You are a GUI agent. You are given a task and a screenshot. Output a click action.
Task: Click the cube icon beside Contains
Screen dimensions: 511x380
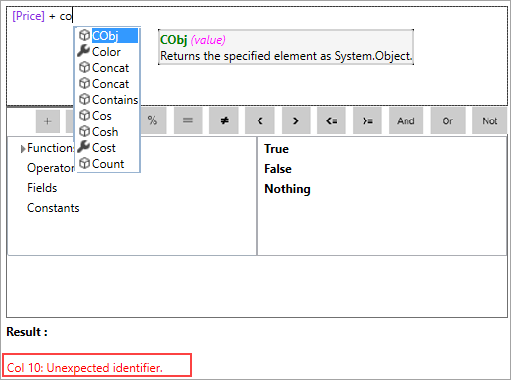point(84,99)
